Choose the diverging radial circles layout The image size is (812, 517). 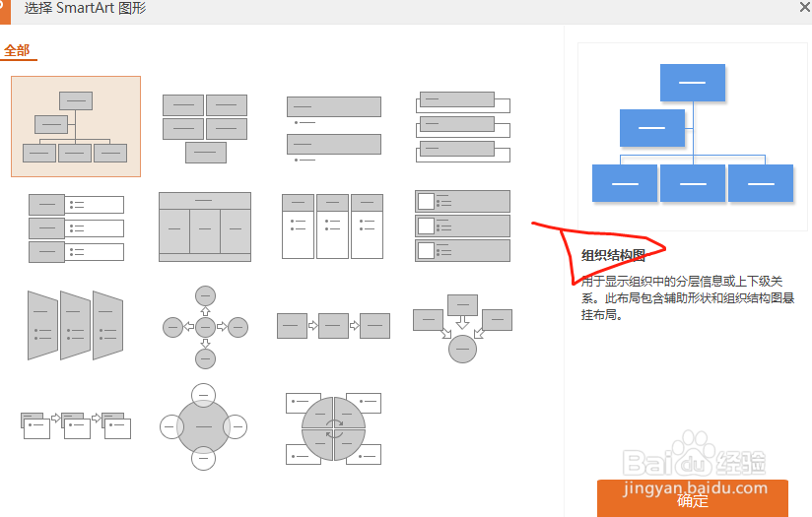(x=206, y=327)
